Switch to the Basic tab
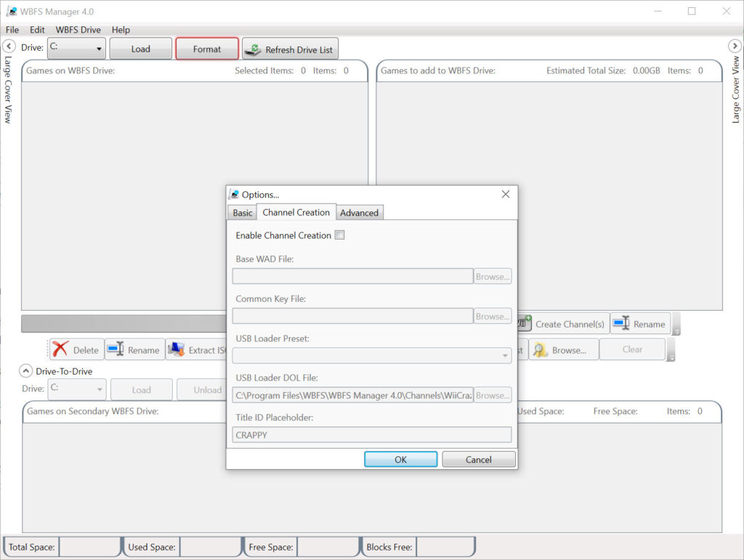The image size is (744, 560). [x=243, y=212]
